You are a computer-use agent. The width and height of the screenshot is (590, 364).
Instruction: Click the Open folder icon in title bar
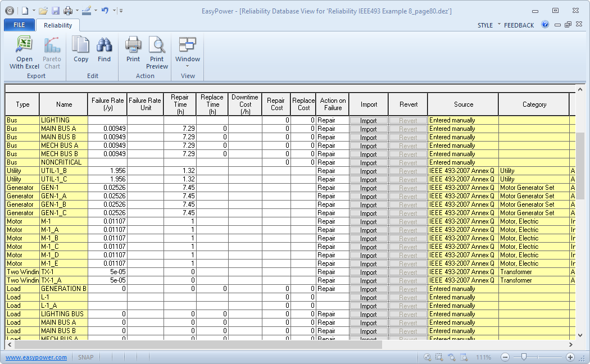pos(43,11)
